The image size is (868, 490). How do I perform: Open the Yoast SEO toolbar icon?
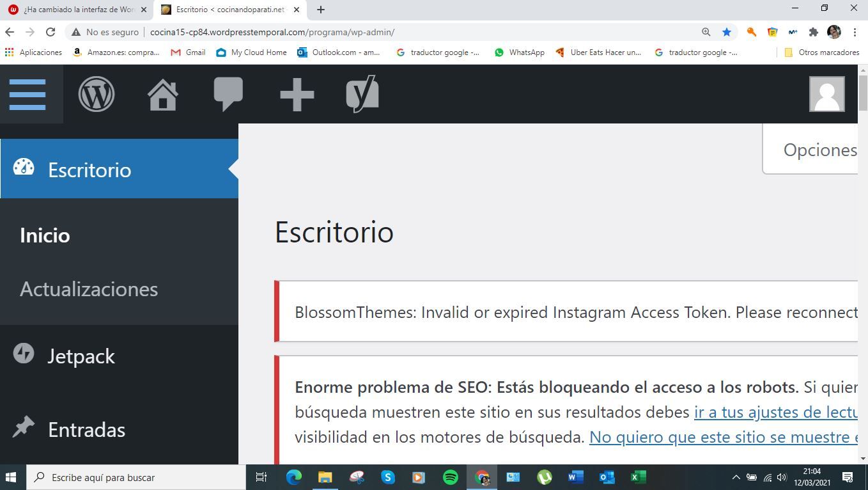click(x=362, y=94)
